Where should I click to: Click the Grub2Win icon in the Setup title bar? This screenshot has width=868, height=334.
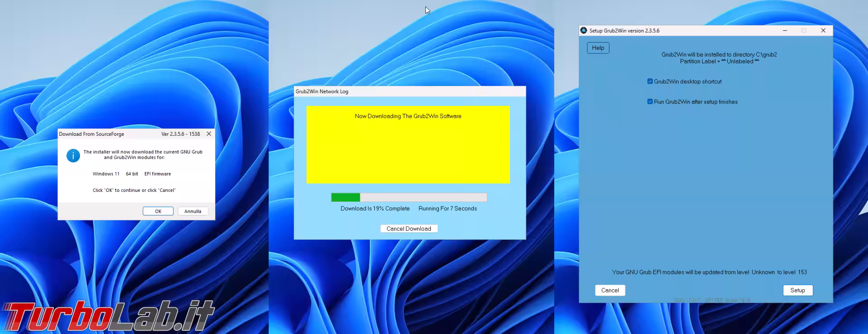pyautogui.click(x=584, y=30)
